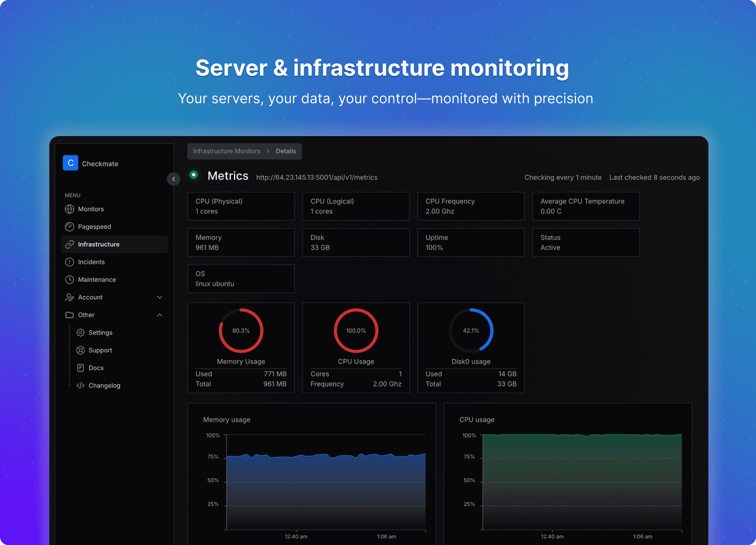Collapse the Other section chevron
The height and width of the screenshot is (545, 756).
coord(160,315)
